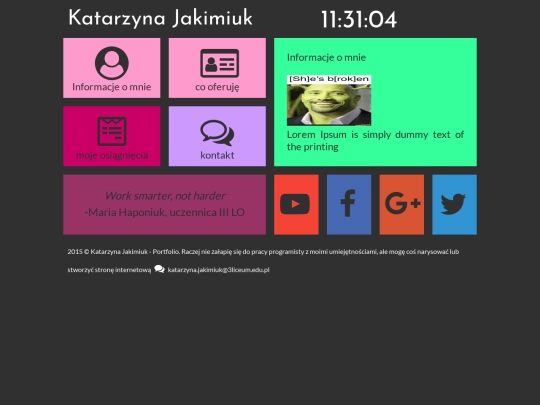The width and height of the screenshot is (540, 405).
Task: Open the 'Informacje o mnie' tile label
Action: tap(112, 87)
